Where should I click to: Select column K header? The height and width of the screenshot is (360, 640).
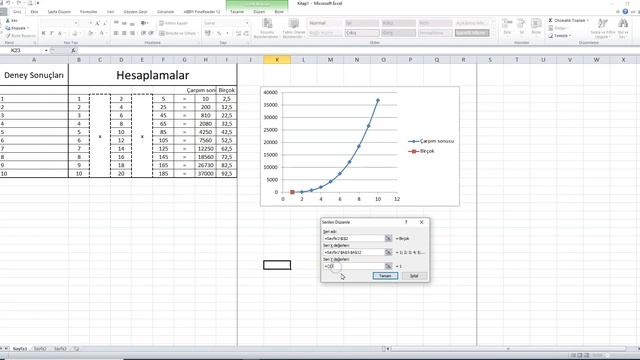pos(277,60)
